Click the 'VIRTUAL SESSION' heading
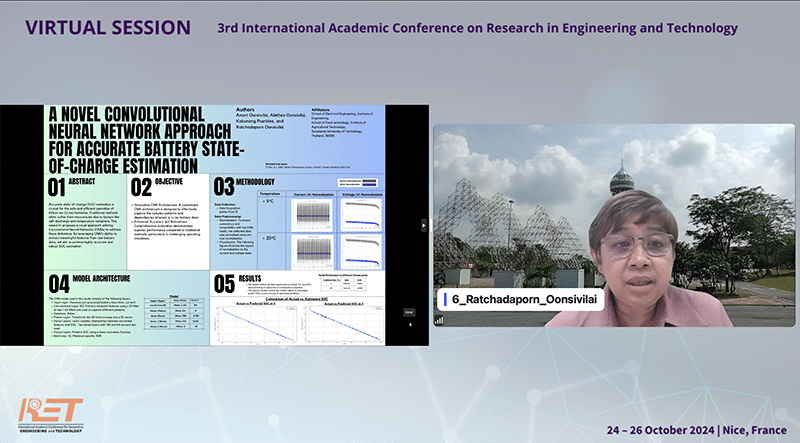Viewport: 800px width, 443px height. click(108, 28)
